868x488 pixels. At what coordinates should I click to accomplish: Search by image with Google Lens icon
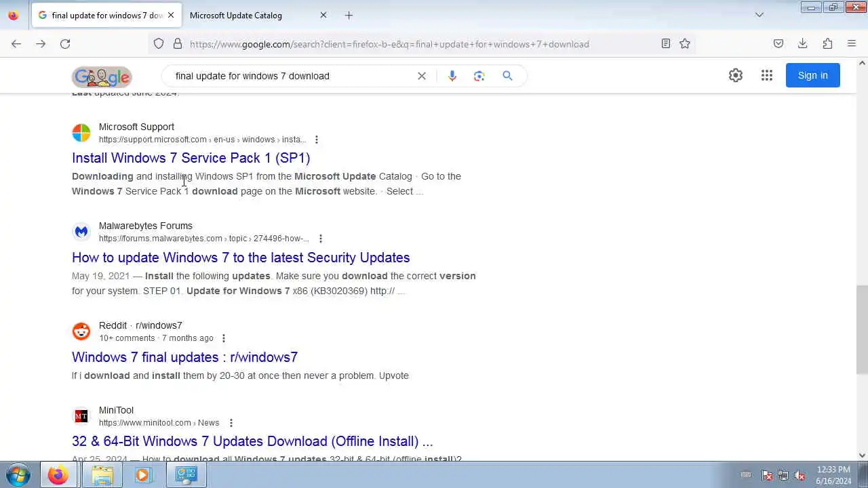(479, 76)
